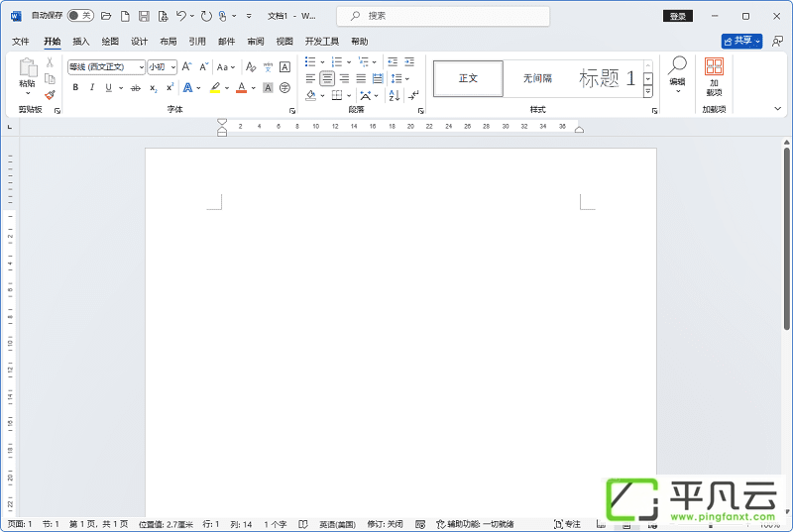
Task: Click the Cut scissors icon
Action: tap(50, 62)
